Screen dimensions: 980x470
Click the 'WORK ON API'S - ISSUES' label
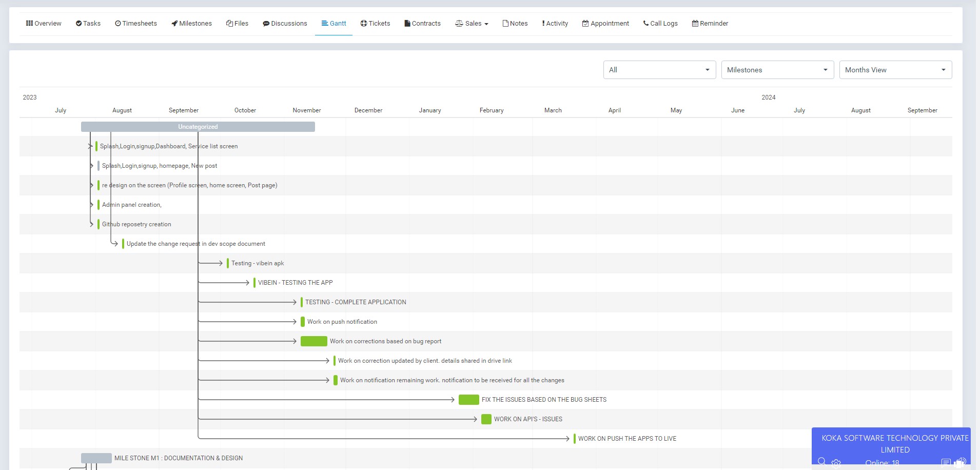(x=528, y=419)
